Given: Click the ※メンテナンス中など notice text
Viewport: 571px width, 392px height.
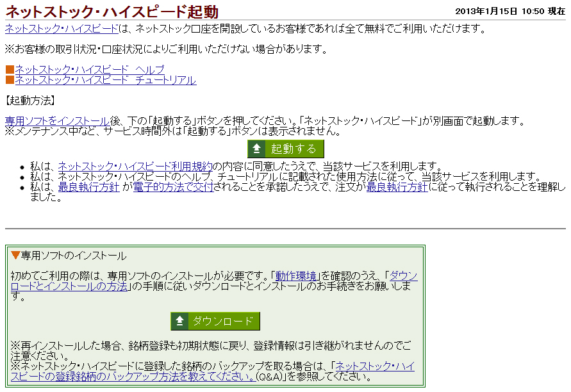Looking at the screenshot, I should click(173, 131).
